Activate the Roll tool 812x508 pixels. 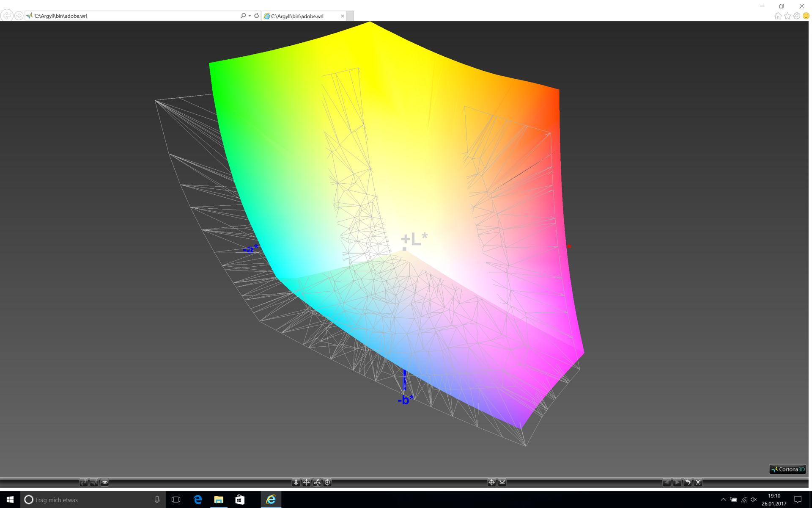point(327,482)
